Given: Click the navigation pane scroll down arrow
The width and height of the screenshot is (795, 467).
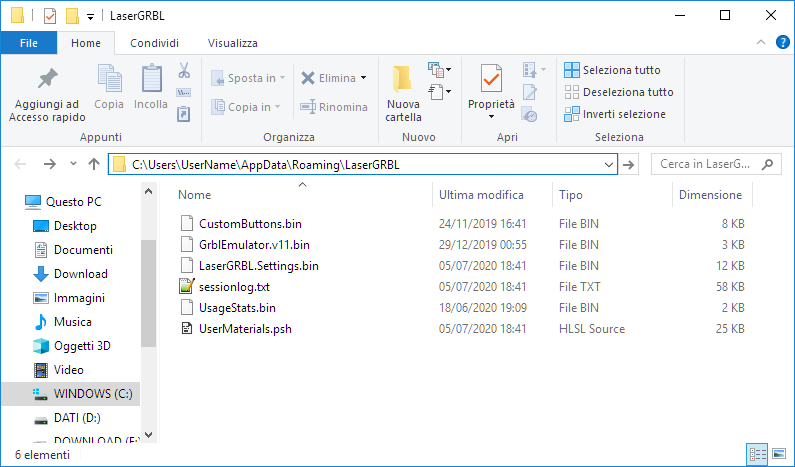Looking at the screenshot, I should [149, 435].
